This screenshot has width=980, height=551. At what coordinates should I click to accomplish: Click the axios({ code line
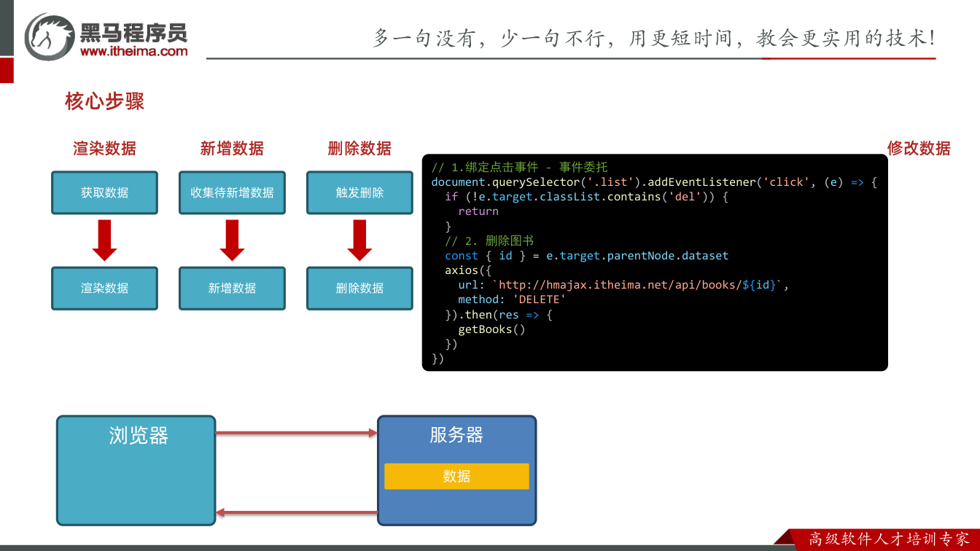point(468,270)
